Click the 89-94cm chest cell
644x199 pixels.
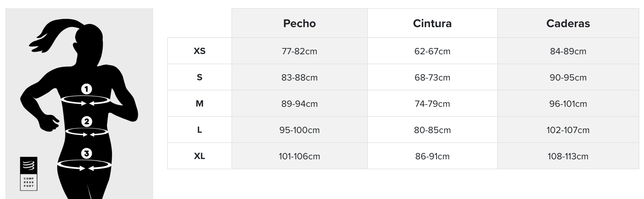(300, 104)
